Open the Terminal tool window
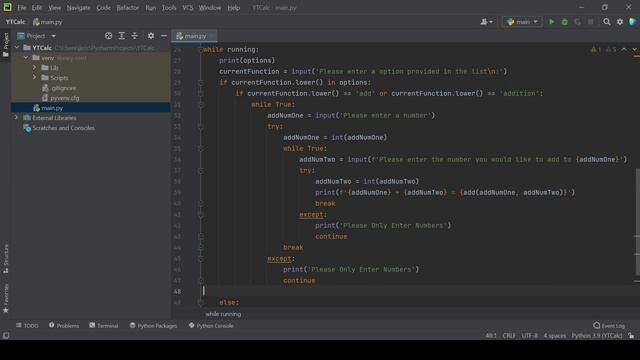This screenshot has height=360, width=640. click(x=104, y=325)
